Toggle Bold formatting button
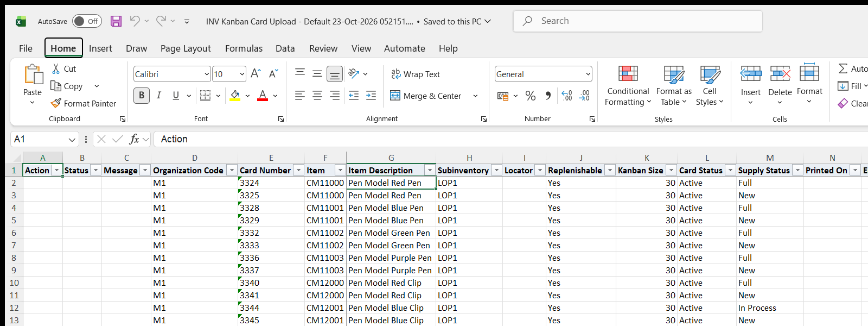This screenshot has height=326, width=868. [x=142, y=96]
